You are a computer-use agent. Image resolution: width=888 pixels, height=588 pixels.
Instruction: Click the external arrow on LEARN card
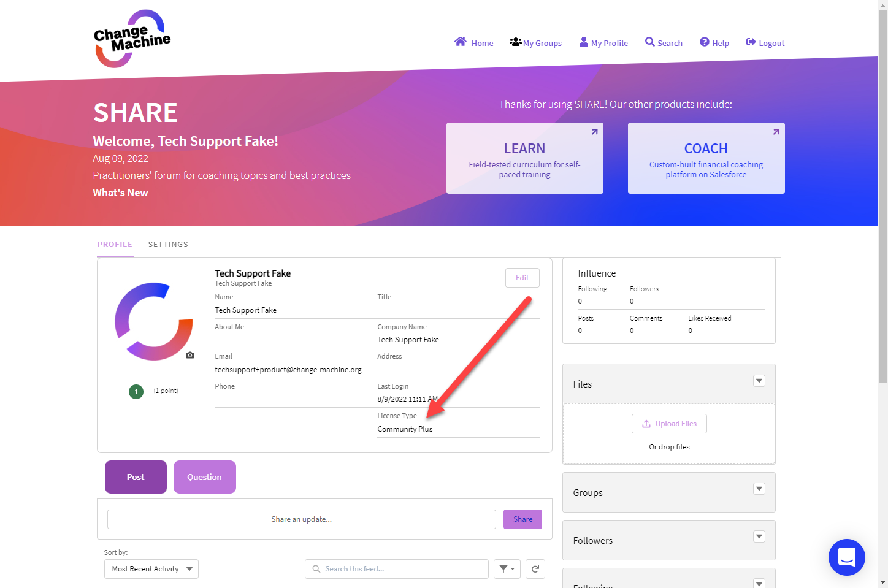[x=594, y=132]
